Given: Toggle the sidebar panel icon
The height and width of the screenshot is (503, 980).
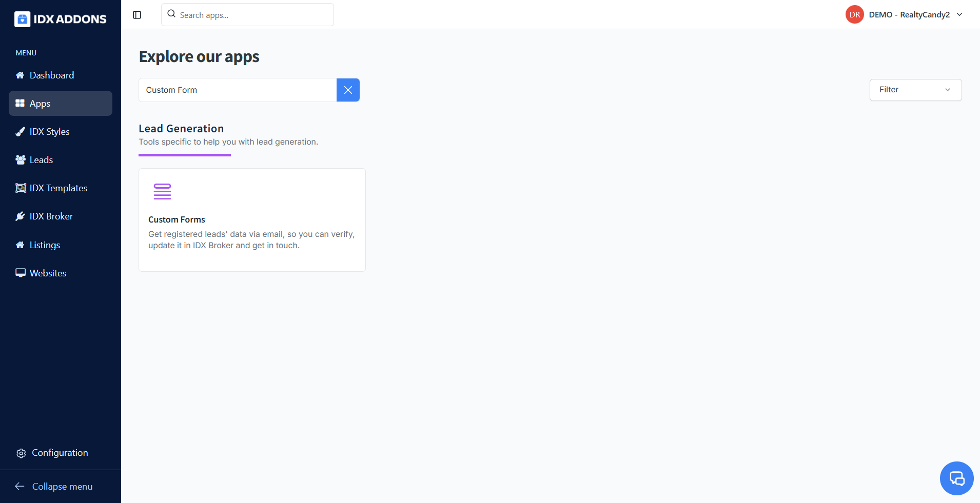Looking at the screenshot, I should (x=137, y=15).
